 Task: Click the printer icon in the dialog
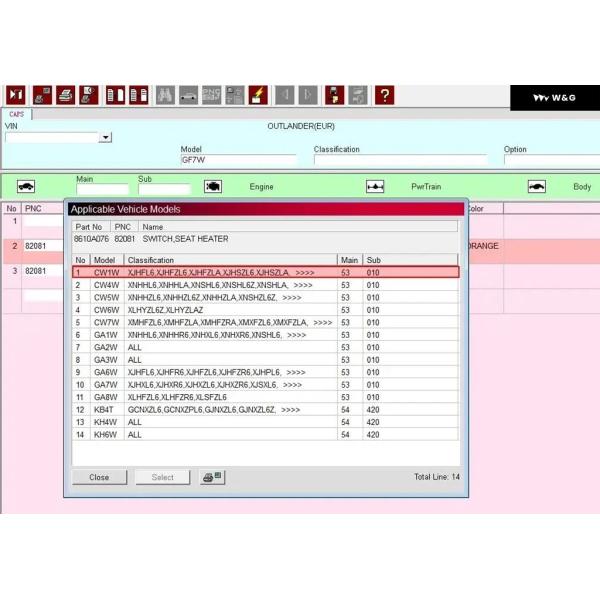coord(212,477)
